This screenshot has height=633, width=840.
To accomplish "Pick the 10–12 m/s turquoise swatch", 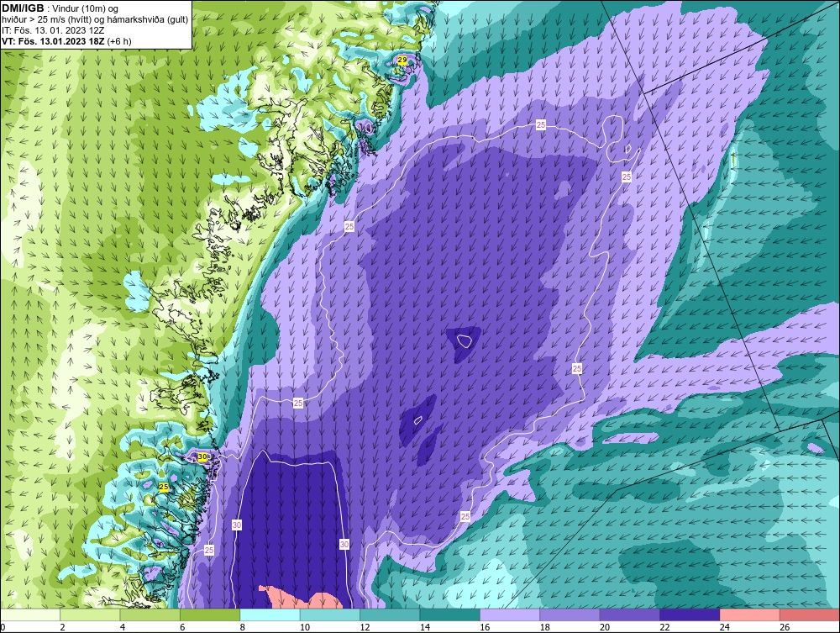I will [x=330, y=615].
